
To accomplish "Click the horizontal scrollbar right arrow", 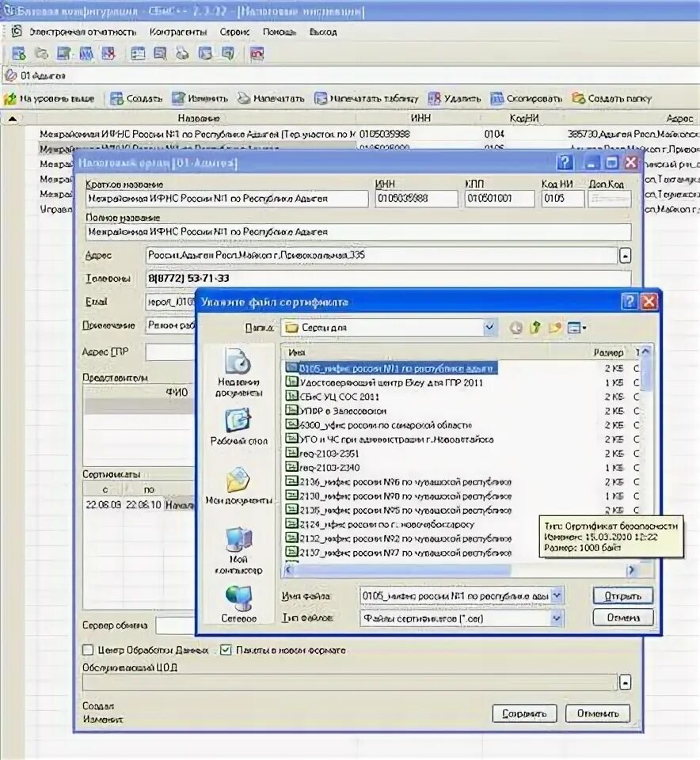I will point(631,571).
